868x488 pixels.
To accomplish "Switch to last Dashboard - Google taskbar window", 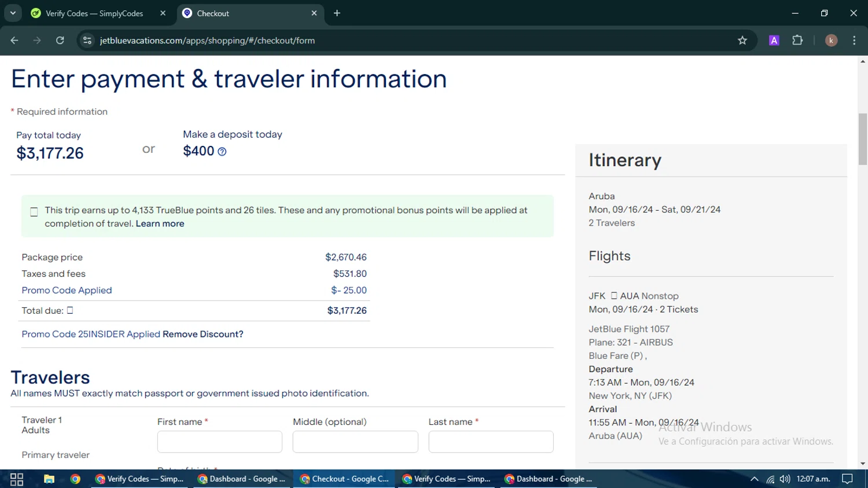I will point(549,479).
